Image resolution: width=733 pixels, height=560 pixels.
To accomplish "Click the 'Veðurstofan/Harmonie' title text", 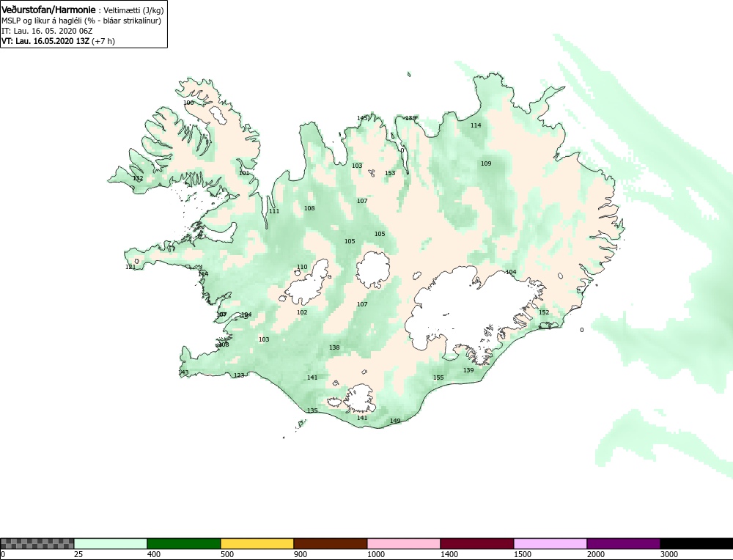I will coord(48,10).
